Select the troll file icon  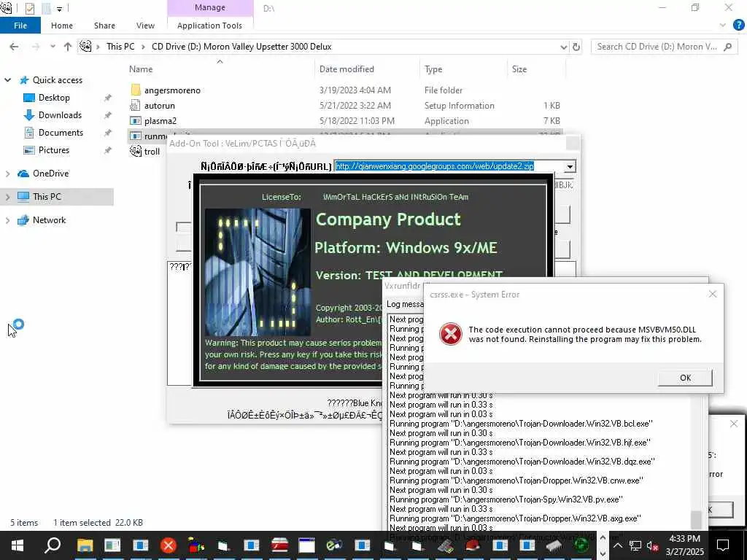pyautogui.click(x=136, y=152)
